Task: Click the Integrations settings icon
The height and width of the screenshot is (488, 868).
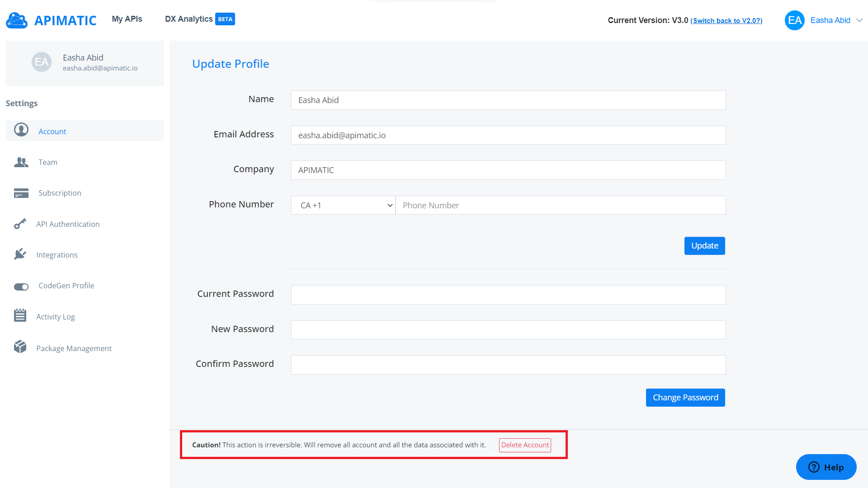Action: pyautogui.click(x=21, y=254)
